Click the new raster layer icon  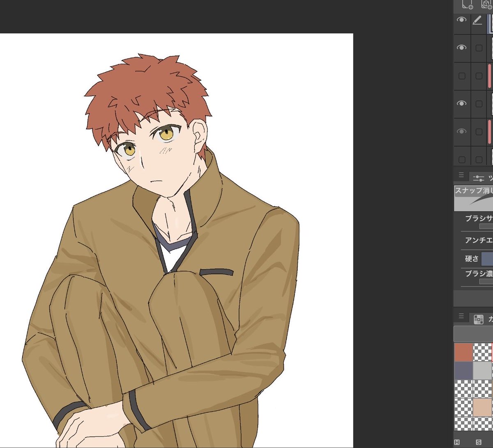(x=467, y=5)
